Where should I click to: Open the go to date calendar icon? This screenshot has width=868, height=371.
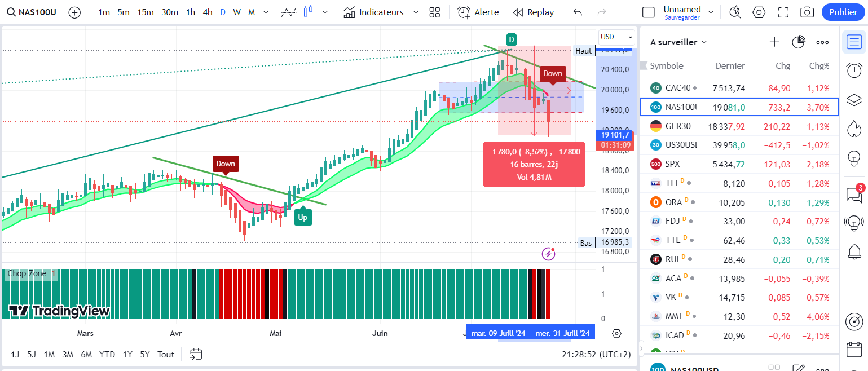tap(196, 354)
